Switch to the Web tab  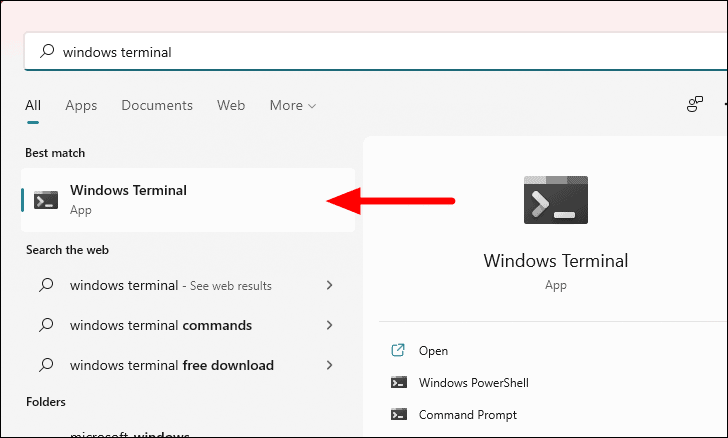(231, 105)
